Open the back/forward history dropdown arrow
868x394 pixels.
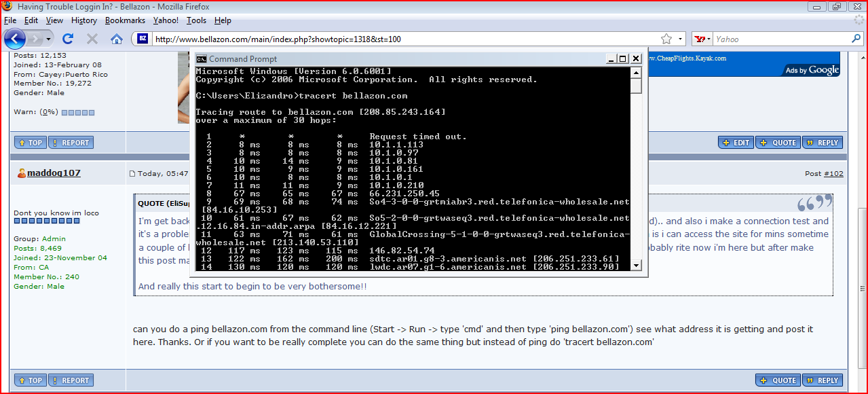tap(48, 39)
